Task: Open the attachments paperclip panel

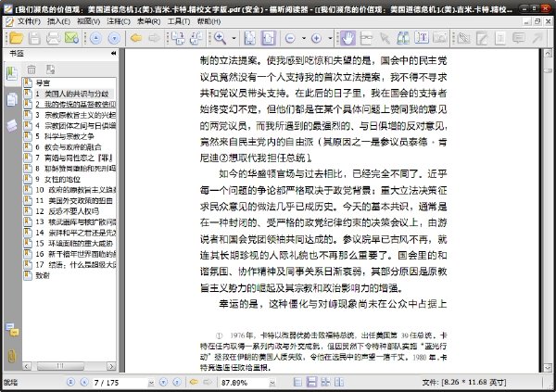Action: pos(12,356)
